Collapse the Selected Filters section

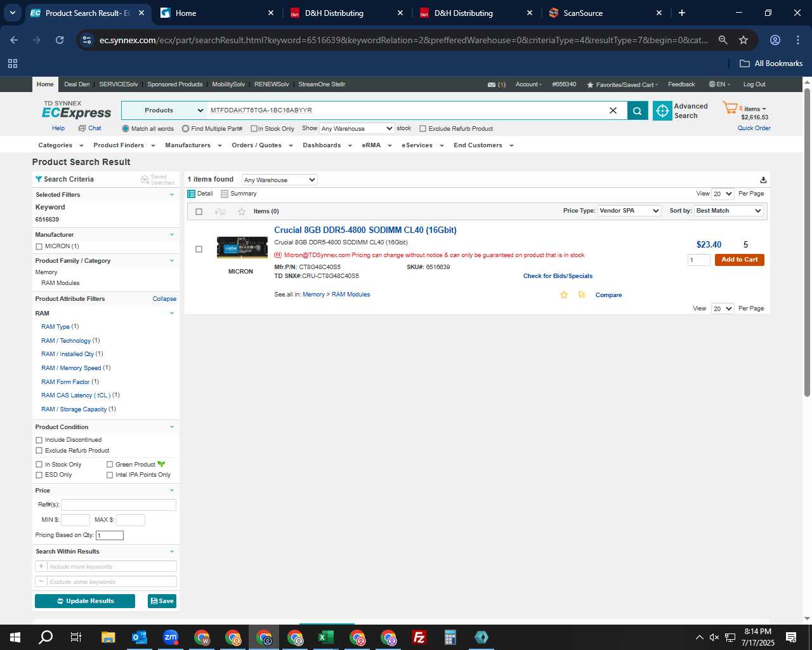172,195
